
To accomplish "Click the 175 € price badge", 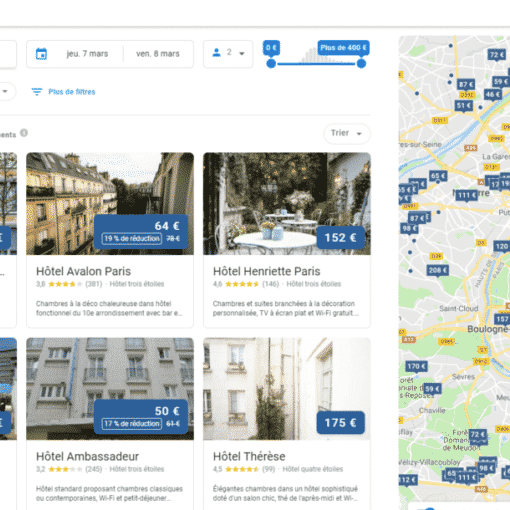I will (340, 423).
